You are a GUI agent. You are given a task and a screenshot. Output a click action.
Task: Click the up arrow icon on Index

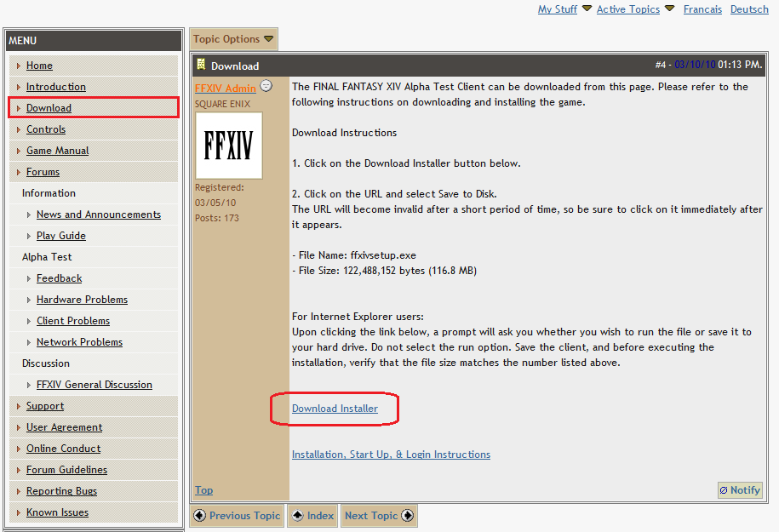point(297,515)
